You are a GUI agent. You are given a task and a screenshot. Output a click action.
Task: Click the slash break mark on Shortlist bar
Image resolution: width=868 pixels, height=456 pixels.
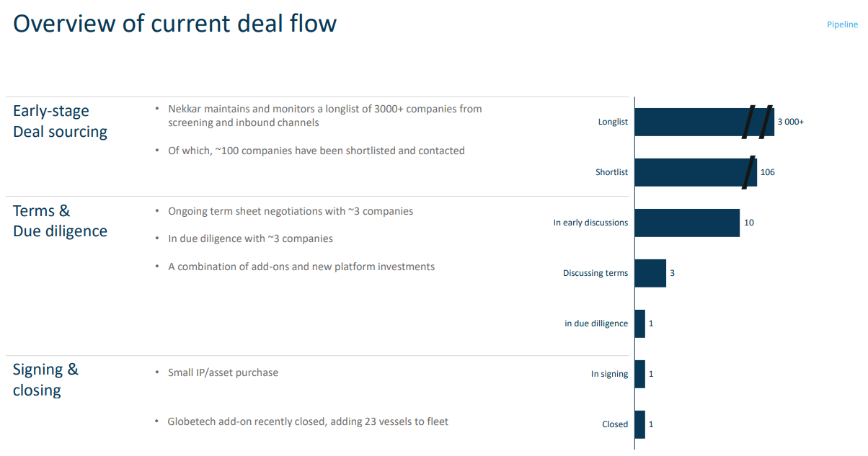[750, 172]
